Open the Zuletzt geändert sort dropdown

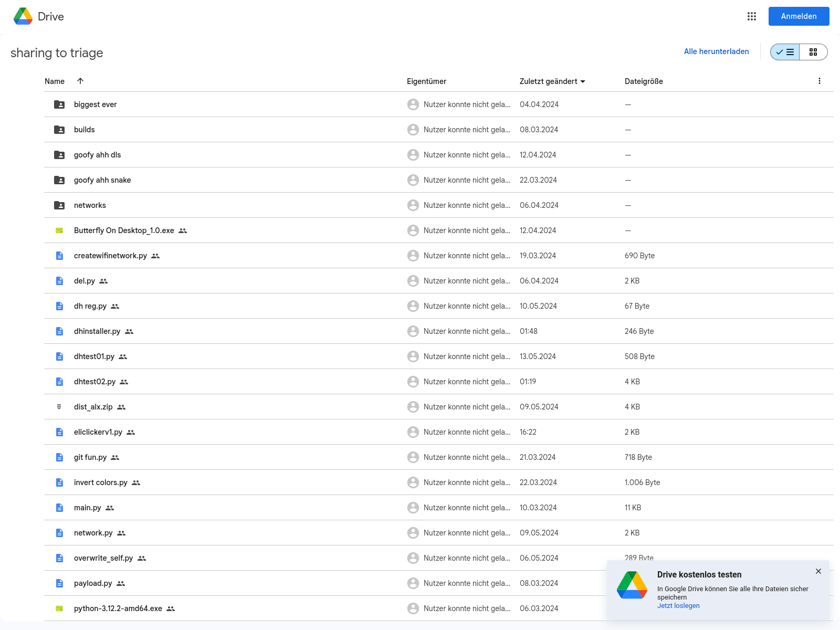(552, 81)
